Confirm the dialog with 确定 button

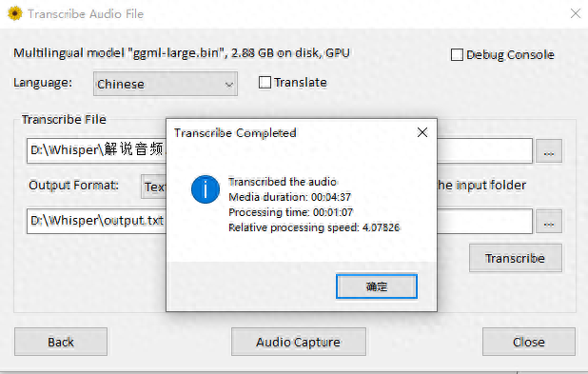click(377, 286)
